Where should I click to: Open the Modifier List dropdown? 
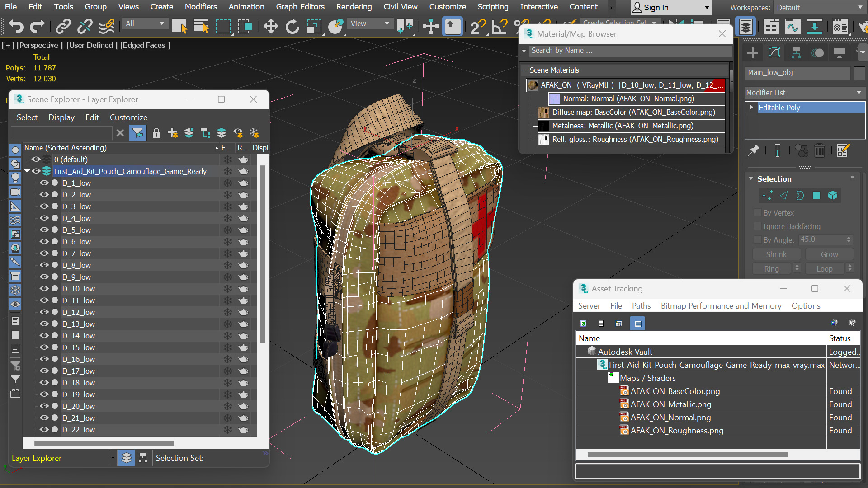pos(805,93)
